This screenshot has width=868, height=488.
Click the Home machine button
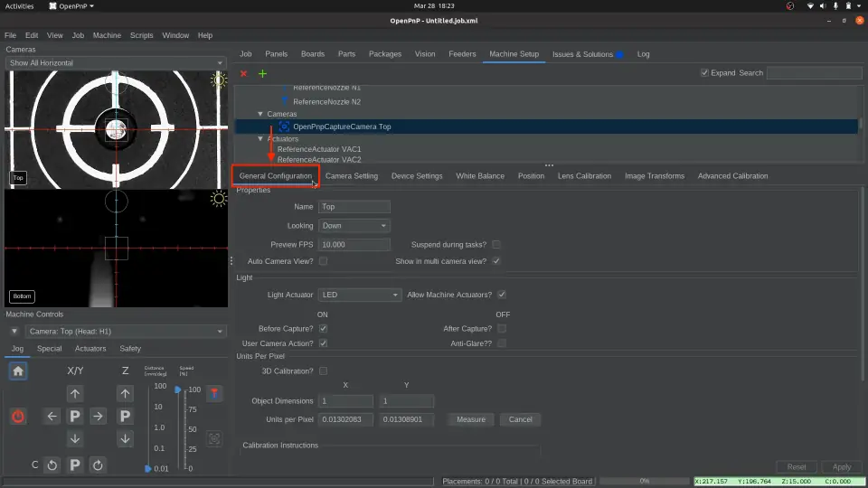(x=18, y=371)
